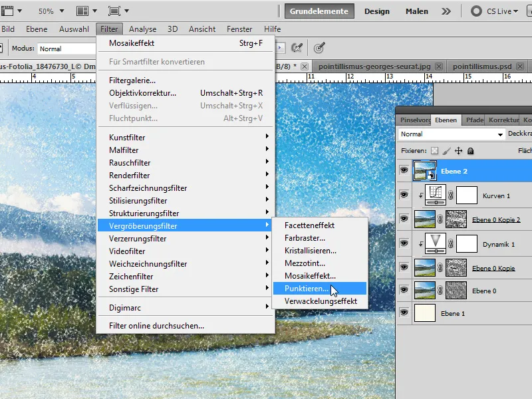Switch to the Pinselvorg panel tab

point(414,120)
